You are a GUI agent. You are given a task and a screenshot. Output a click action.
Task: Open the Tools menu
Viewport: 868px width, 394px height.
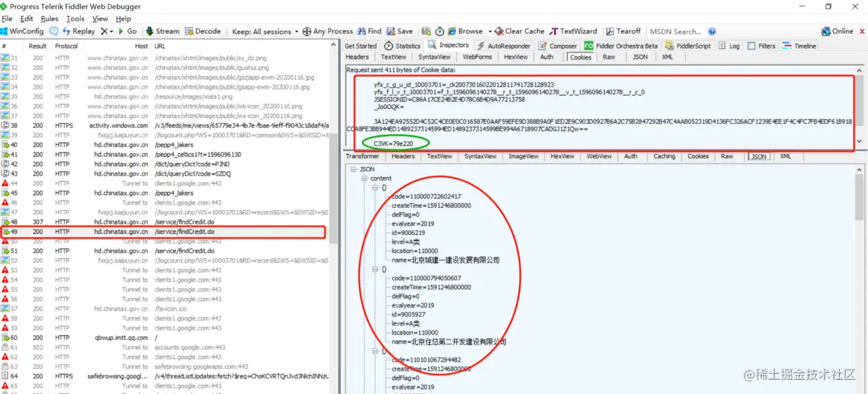(x=75, y=19)
